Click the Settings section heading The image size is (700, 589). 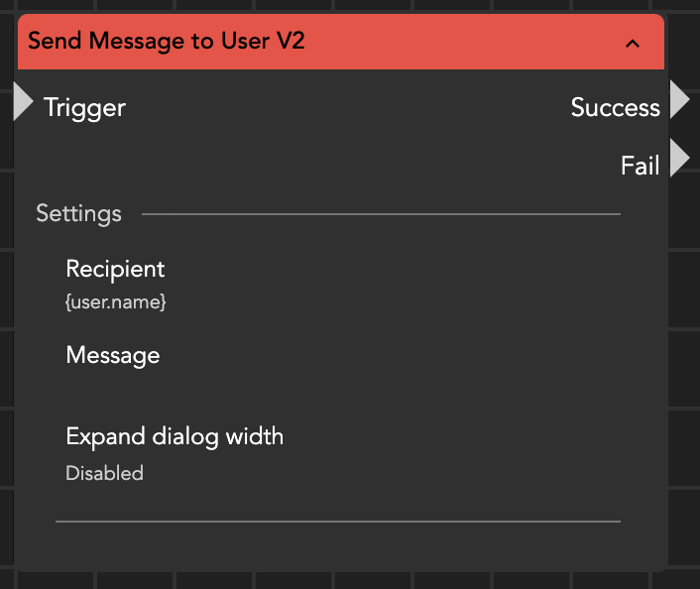(x=78, y=213)
